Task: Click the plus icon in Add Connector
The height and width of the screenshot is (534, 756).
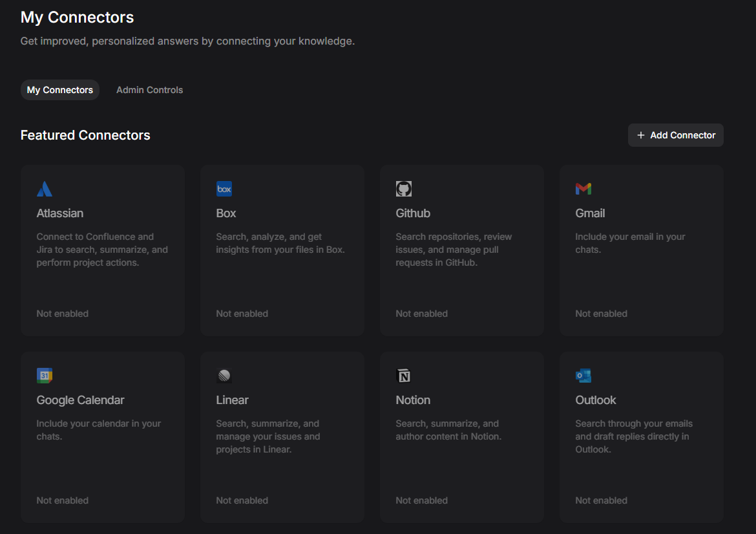Action: point(641,136)
